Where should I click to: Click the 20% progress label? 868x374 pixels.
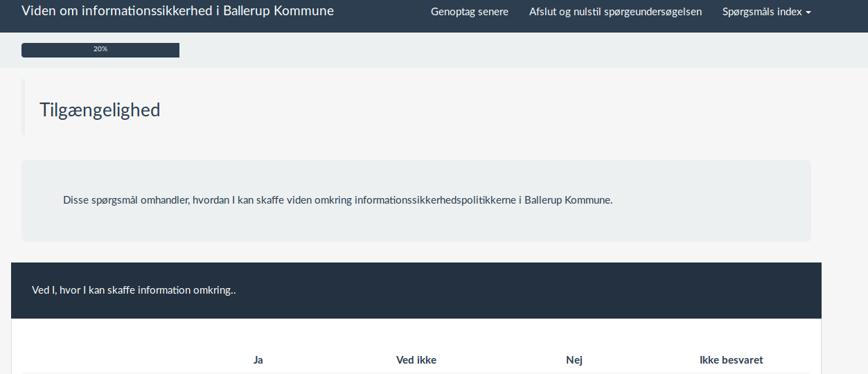click(100, 50)
